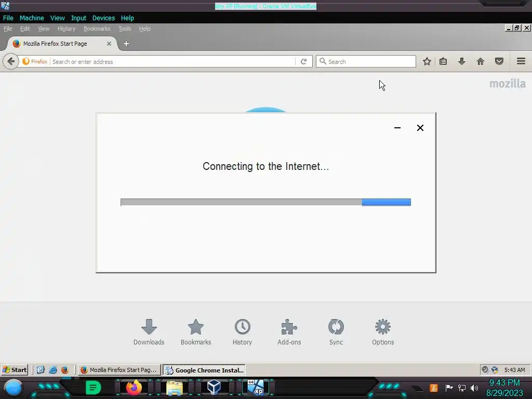
Task: Open VirtualBox Input menu
Action: coord(78,18)
